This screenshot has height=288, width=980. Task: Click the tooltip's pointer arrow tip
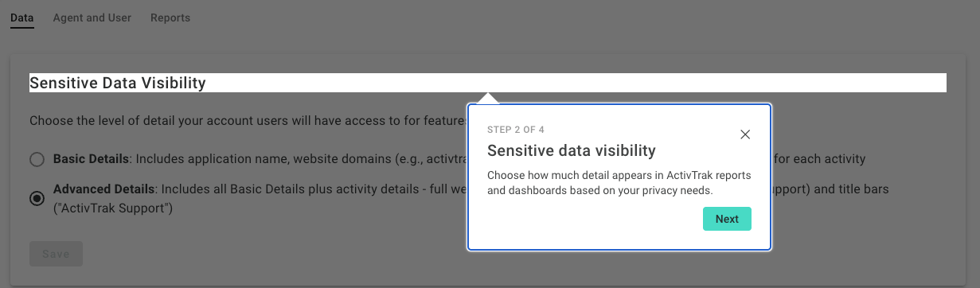click(488, 95)
